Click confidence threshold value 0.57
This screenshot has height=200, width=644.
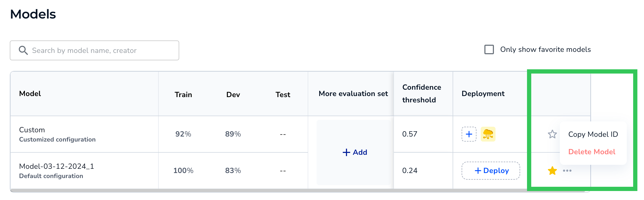click(409, 134)
